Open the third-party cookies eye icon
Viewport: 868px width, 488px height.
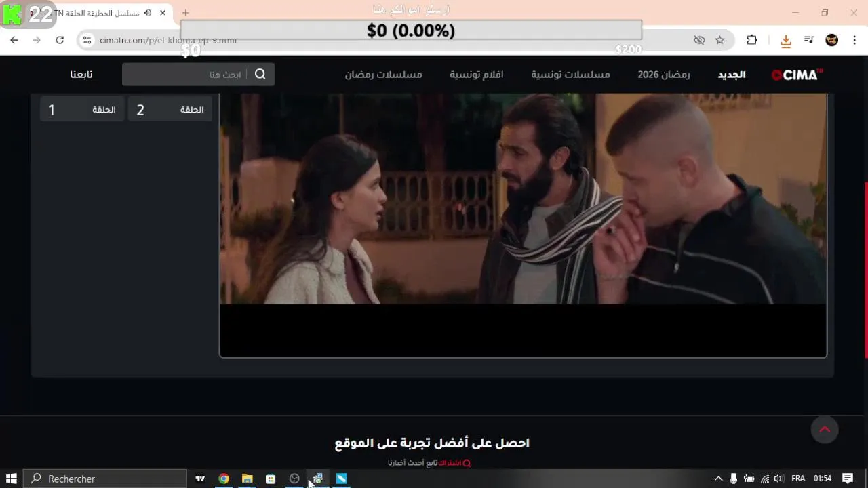tap(699, 40)
